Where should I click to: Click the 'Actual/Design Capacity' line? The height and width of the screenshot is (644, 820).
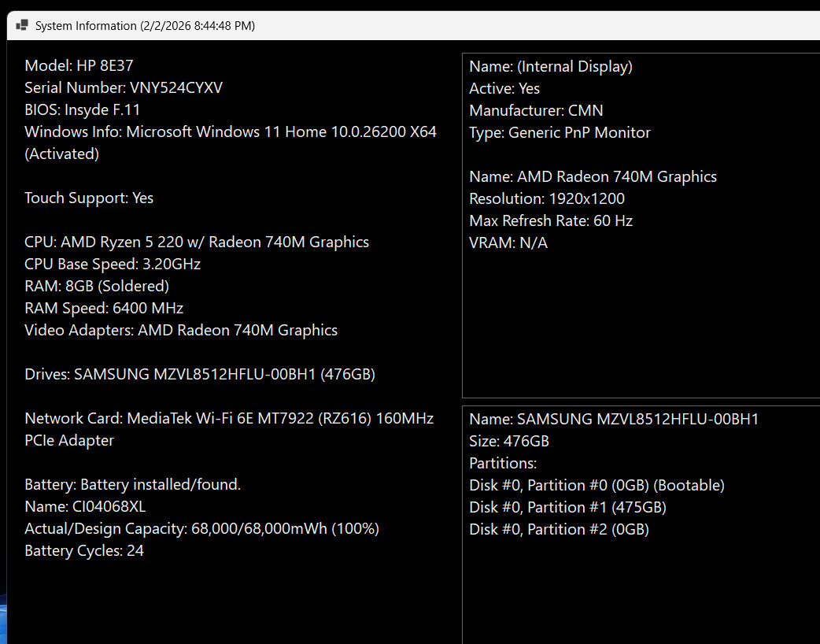point(202,528)
